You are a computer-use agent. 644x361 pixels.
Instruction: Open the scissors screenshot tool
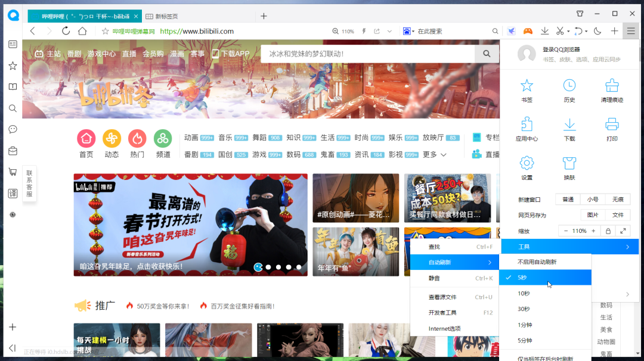[x=559, y=31]
